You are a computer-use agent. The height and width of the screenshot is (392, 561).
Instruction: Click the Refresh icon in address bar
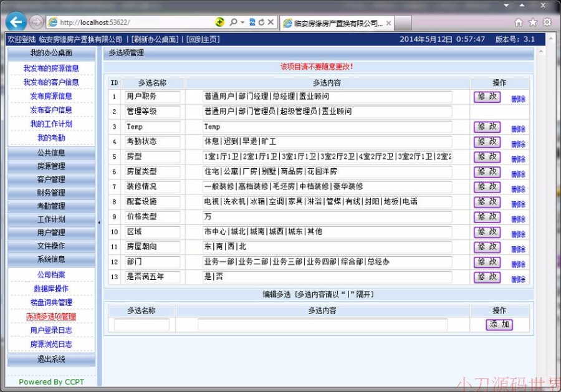coord(262,22)
